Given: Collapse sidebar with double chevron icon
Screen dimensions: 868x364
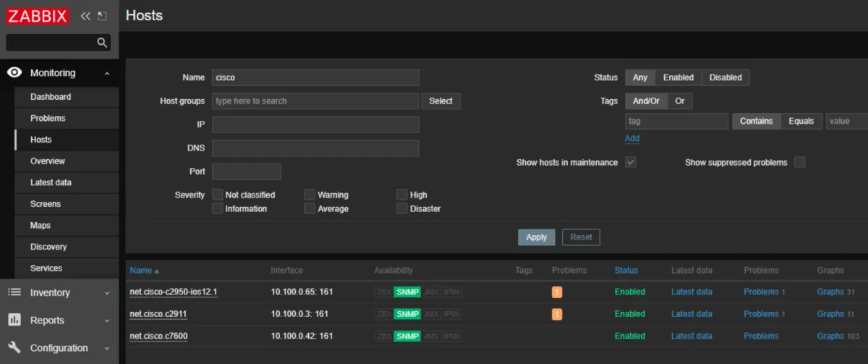Looking at the screenshot, I should [85, 16].
